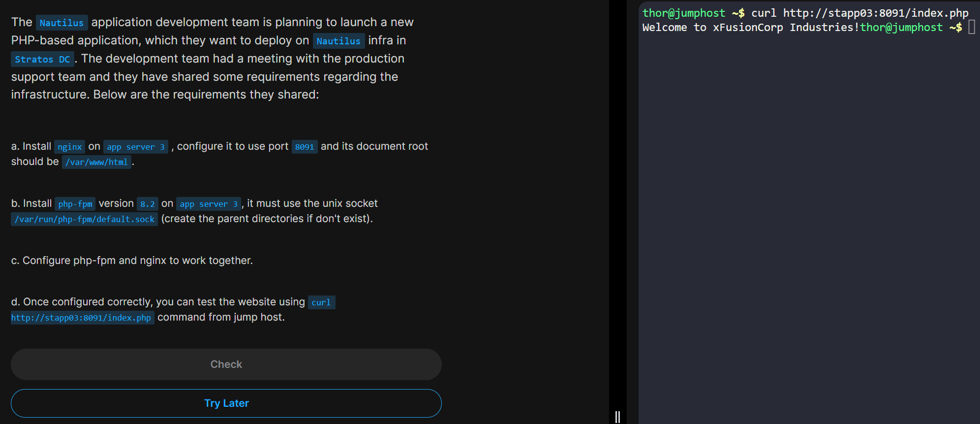
Task: Click the '/var/run/php-fpm/default.sock' path tag
Action: click(x=84, y=219)
